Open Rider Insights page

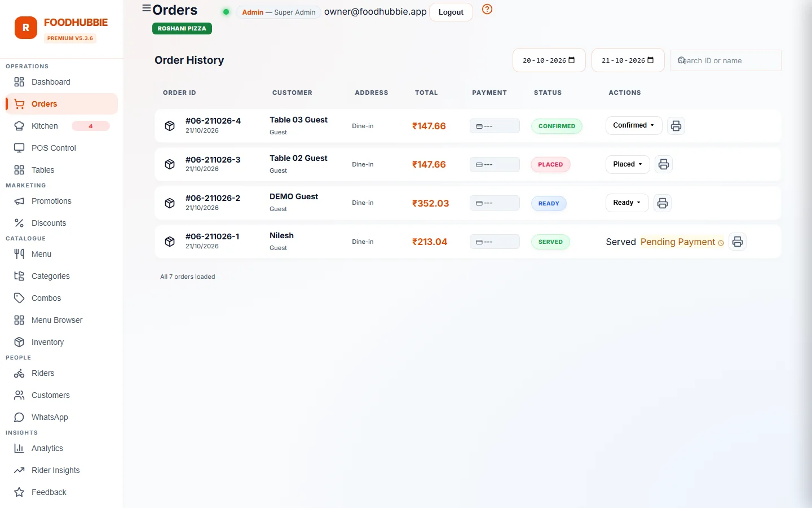61,470
